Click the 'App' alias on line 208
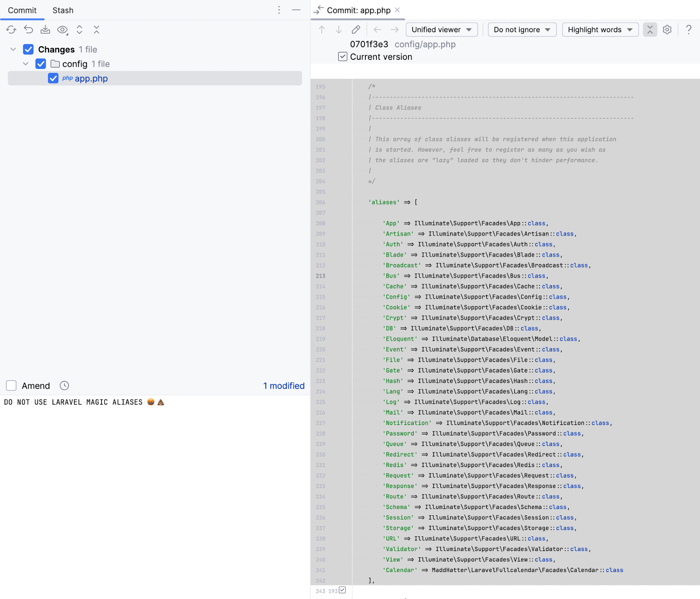700x599 pixels. click(x=465, y=223)
